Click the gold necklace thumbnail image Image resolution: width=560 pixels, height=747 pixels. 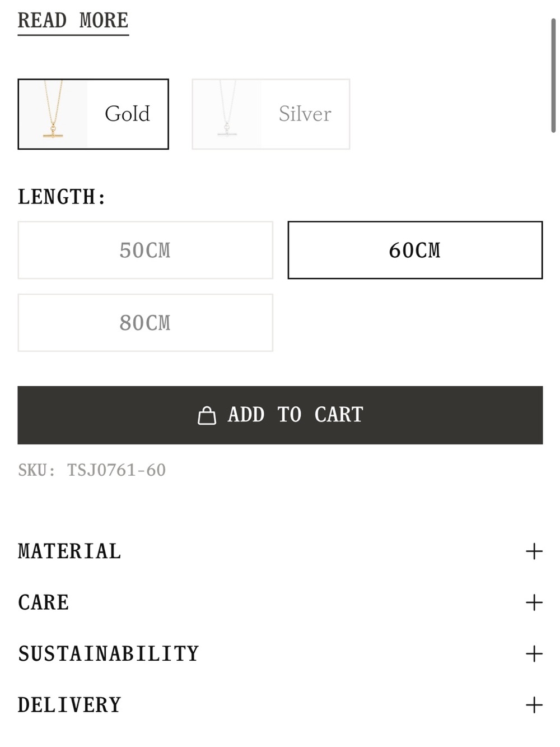pos(53,114)
